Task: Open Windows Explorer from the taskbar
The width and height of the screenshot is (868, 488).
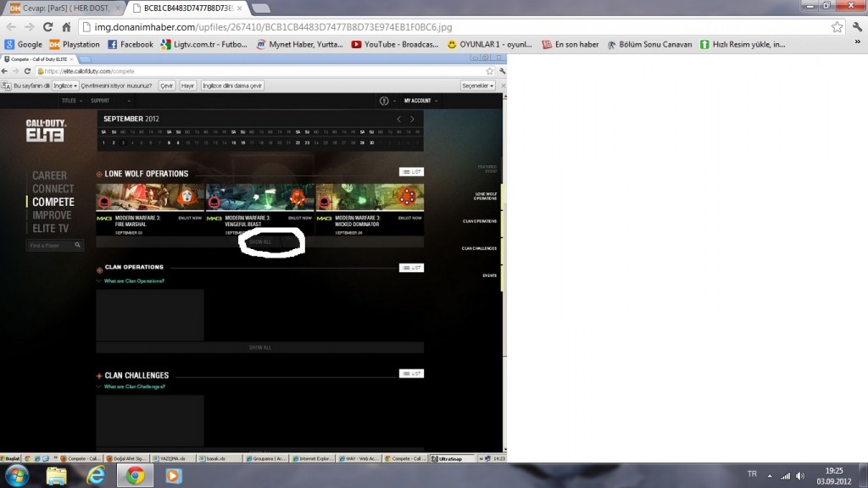Action: tap(57, 476)
